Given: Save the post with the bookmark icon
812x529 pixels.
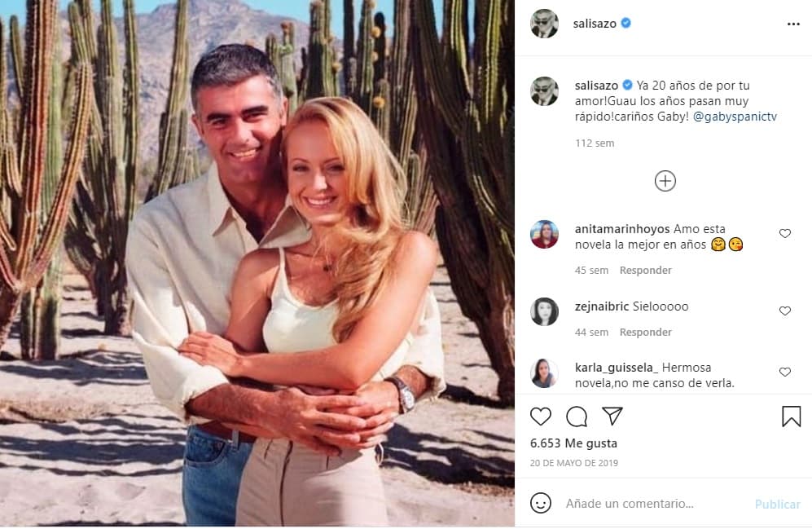Looking at the screenshot, I should tap(790, 417).
